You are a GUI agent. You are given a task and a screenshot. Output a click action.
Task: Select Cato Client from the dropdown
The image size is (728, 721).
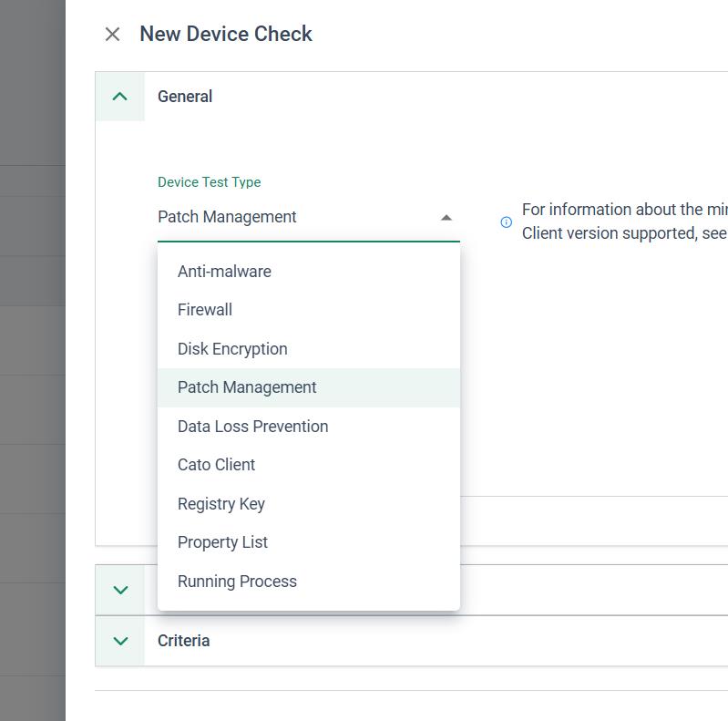pyautogui.click(x=216, y=465)
